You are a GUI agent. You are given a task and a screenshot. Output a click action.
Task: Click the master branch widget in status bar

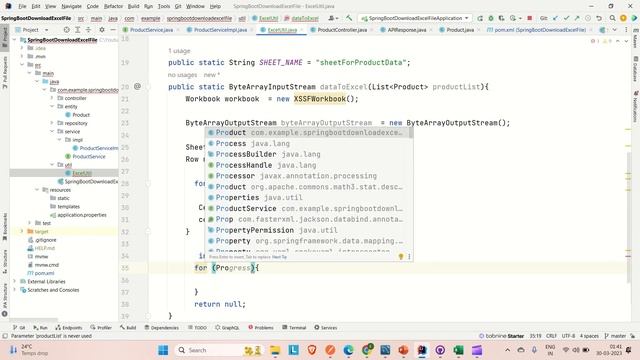pos(615,336)
